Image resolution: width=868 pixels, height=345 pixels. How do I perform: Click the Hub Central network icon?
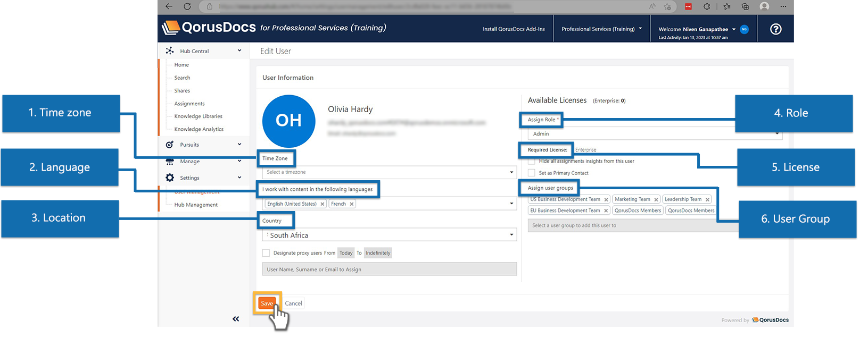pos(170,51)
